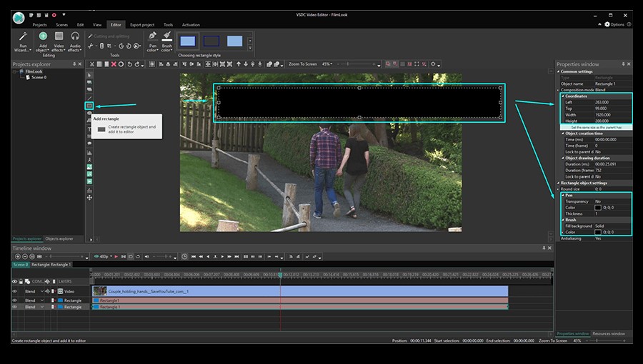643x364 pixels.
Task: Move object down one layer arrow
Action: tap(246, 64)
